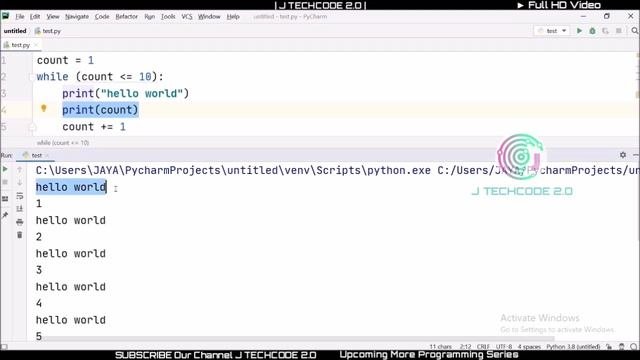This screenshot has width=640, height=360.
Task: Click the down arrow in the Run console
Action: [19, 182]
